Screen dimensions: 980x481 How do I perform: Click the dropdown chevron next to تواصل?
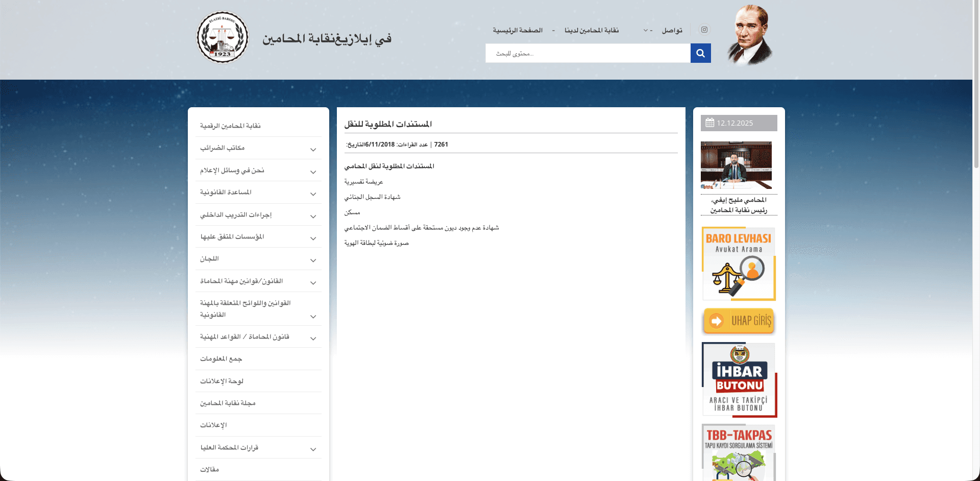pos(646,31)
